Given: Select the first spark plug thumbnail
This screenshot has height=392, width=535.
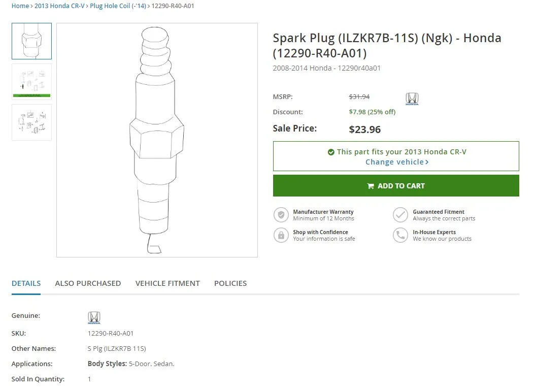Looking at the screenshot, I should point(31,41).
